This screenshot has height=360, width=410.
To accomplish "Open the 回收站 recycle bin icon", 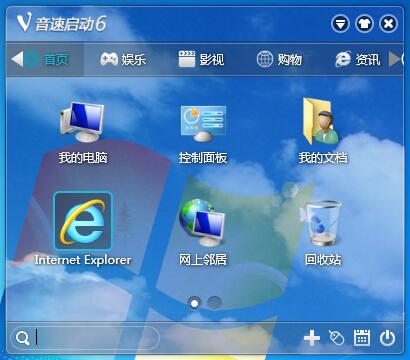I will [x=321, y=222].
